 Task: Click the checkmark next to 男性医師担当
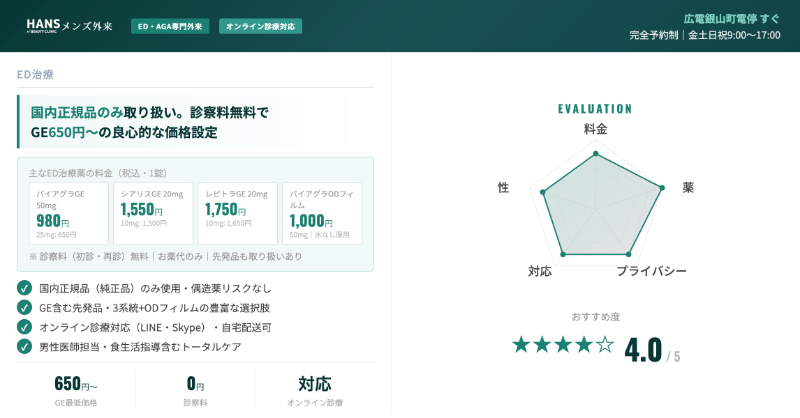coord(25,346)
